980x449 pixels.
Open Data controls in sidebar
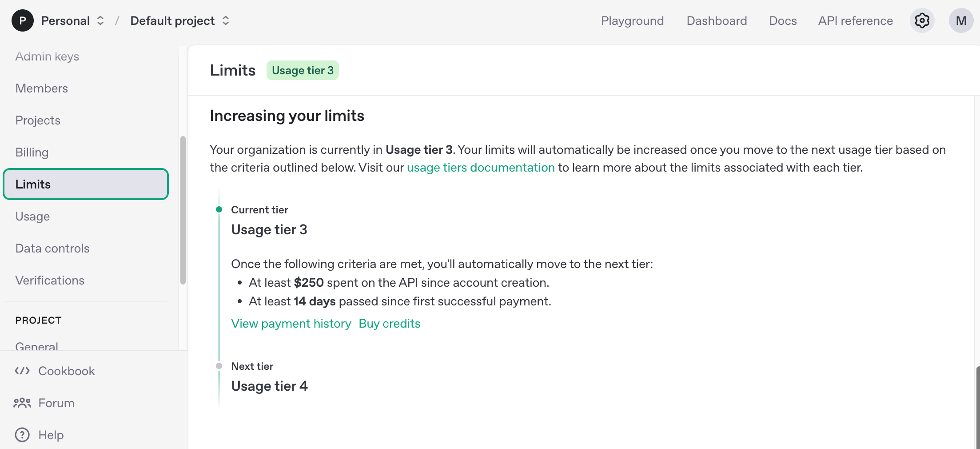(x=52, y=248)
